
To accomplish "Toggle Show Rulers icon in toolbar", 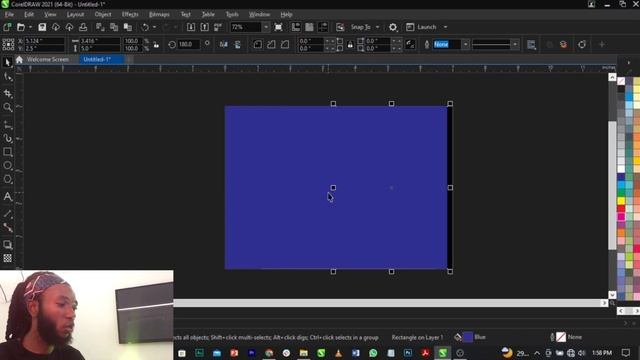I will click(296, 27).
